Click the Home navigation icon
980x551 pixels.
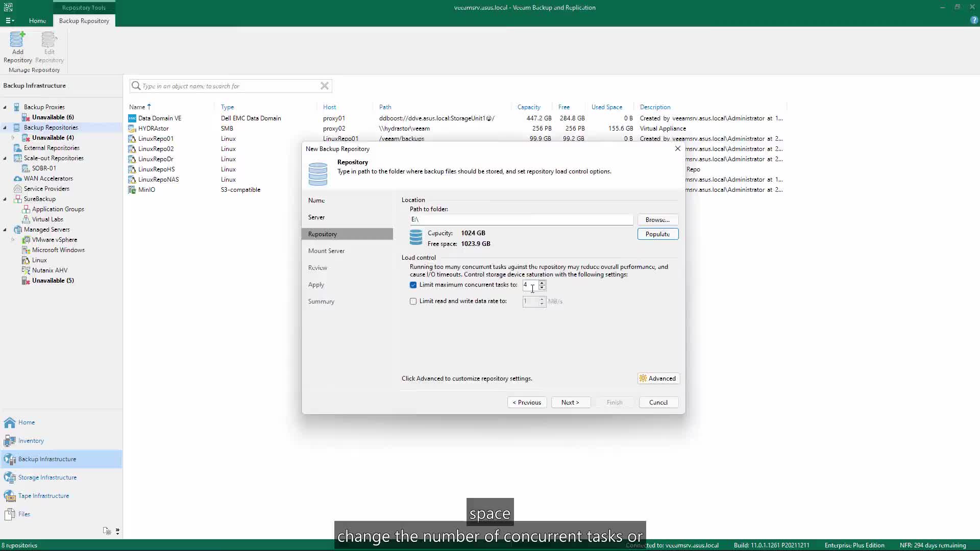coord(10,422)
